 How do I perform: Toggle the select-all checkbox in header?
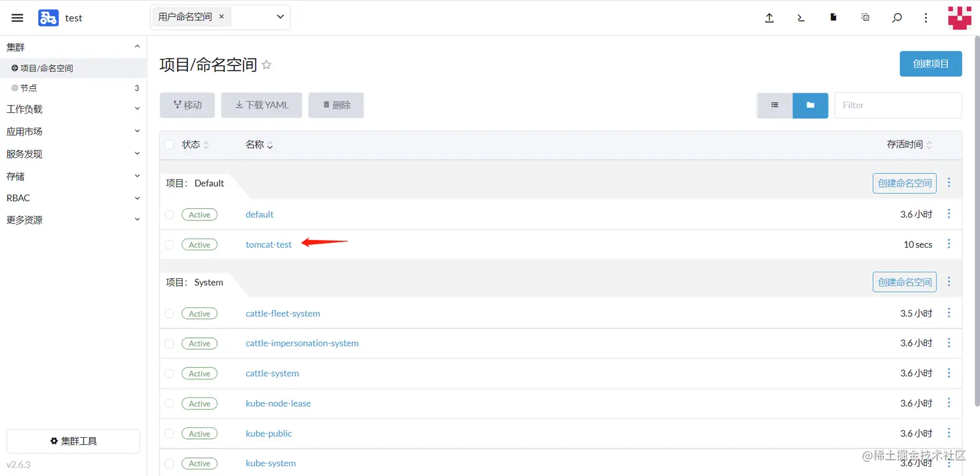coord(169,145)
